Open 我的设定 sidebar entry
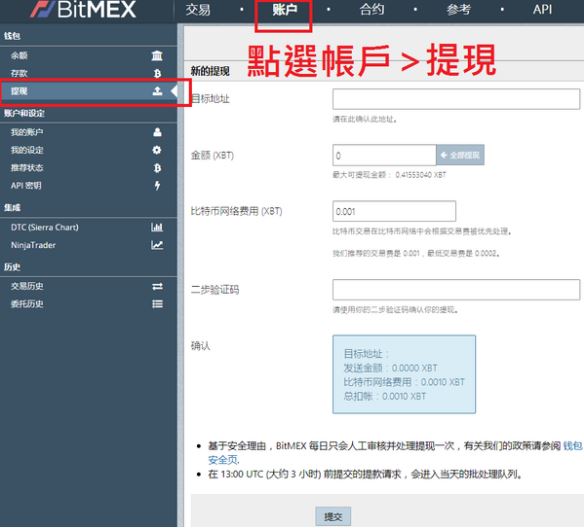Image resolution: width=584 pixels, height=528 pixels. (x=89, y=150)
